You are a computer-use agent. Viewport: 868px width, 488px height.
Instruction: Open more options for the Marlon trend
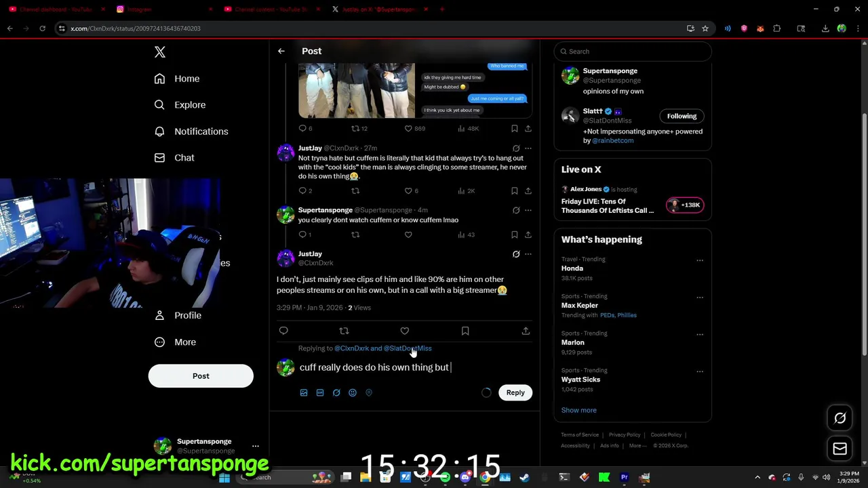[700, 335]
